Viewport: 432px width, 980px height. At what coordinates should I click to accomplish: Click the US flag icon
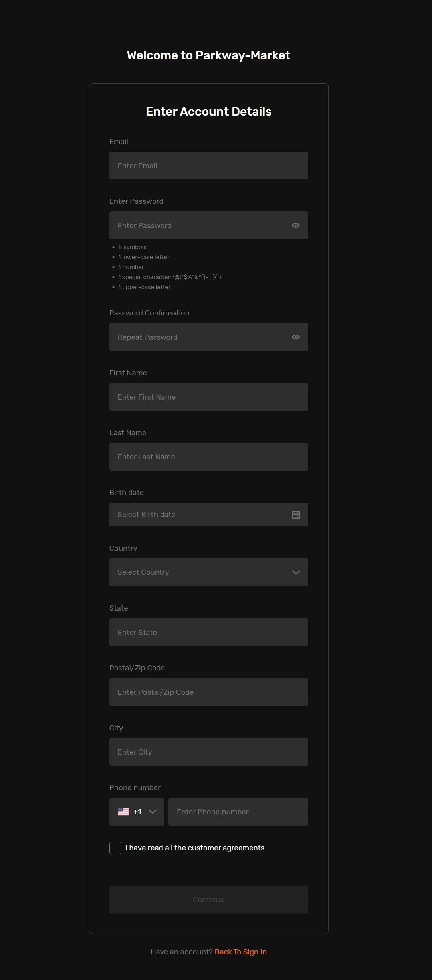[x=123, y=812]
